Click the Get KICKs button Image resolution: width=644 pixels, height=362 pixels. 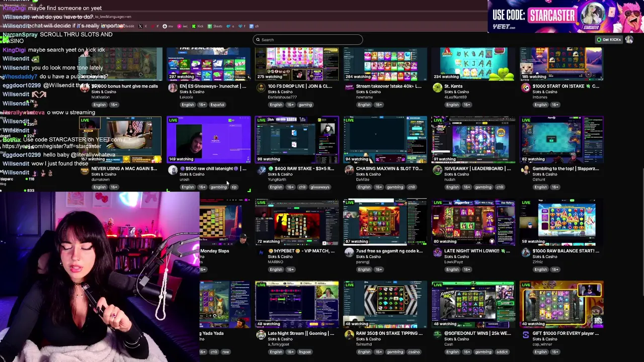pos(609,40)
